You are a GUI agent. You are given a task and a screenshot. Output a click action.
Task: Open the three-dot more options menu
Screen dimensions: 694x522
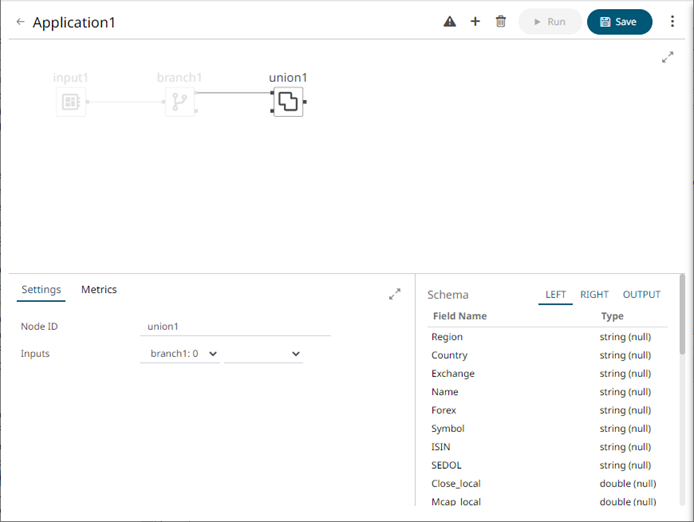(x=672, y=22)
